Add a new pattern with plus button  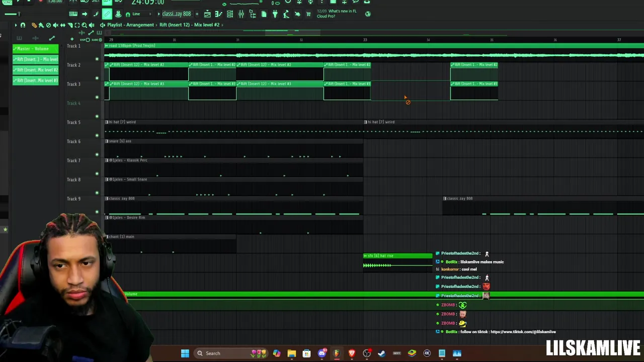[197, 14]
